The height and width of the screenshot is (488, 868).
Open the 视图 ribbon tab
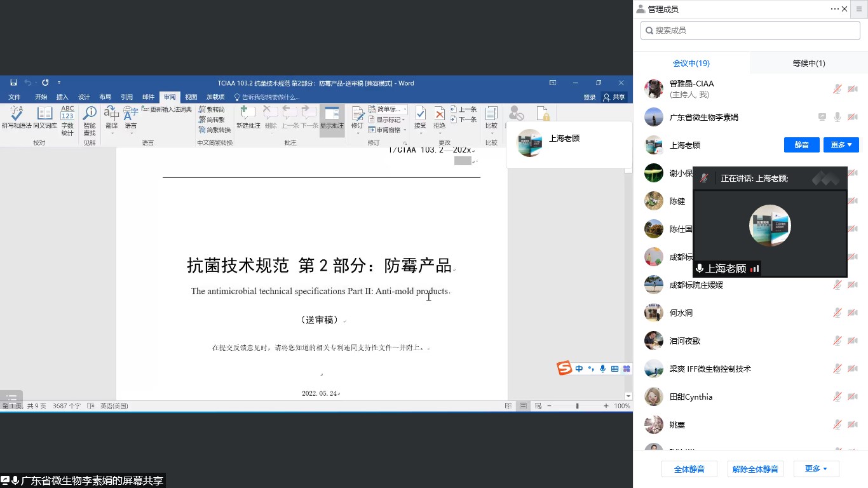(191, 97)
